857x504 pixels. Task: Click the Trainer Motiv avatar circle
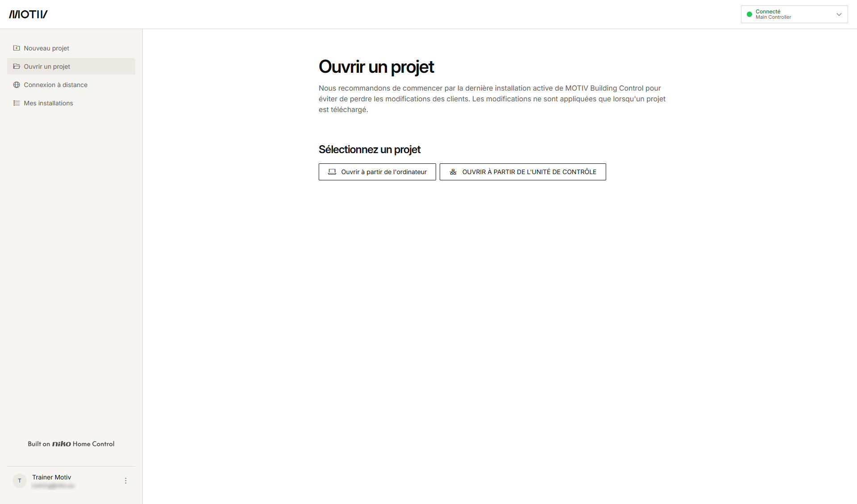pos(20,481)
